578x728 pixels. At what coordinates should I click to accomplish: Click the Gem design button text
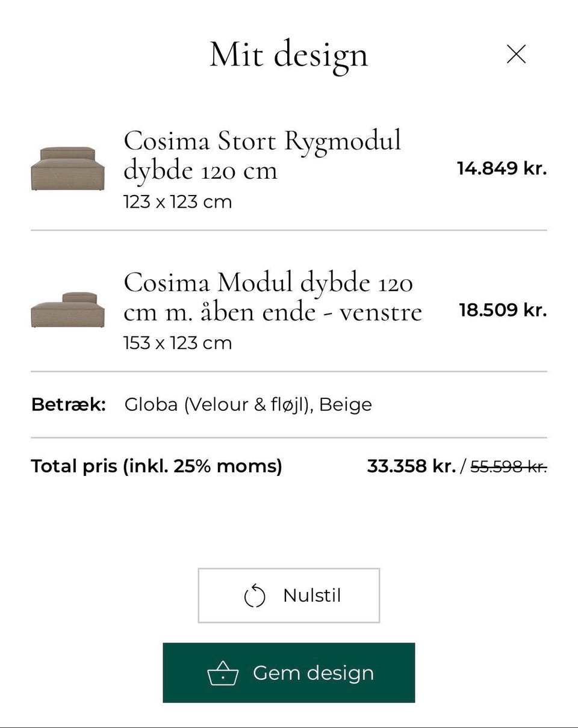(x=313, y=673)
